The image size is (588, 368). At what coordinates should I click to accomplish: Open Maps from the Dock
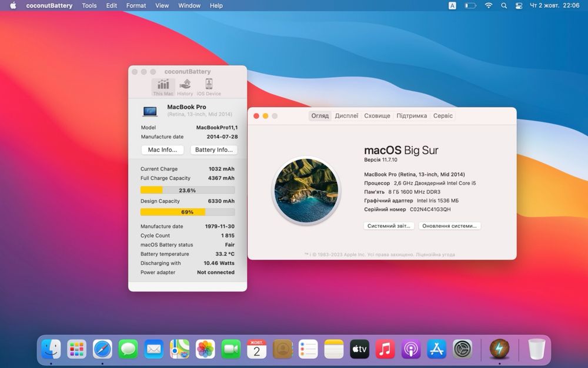179,349
